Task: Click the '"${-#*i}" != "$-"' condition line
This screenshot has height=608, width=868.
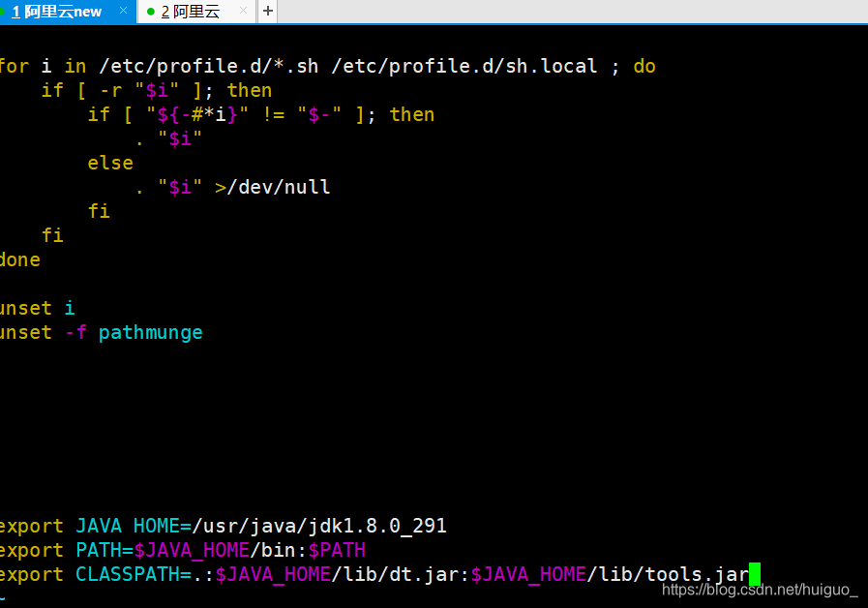Action: coord(261,114)
